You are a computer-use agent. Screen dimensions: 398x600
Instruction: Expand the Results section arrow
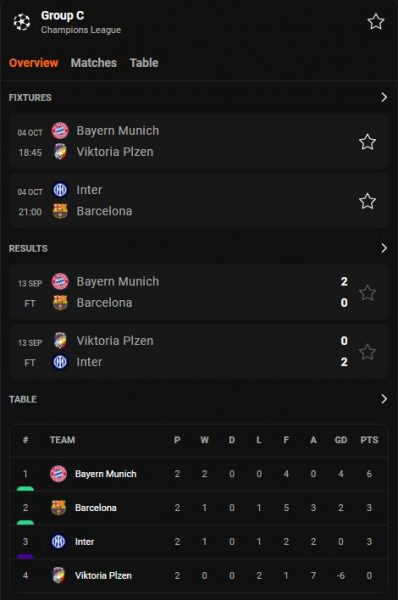pos(384,248)
